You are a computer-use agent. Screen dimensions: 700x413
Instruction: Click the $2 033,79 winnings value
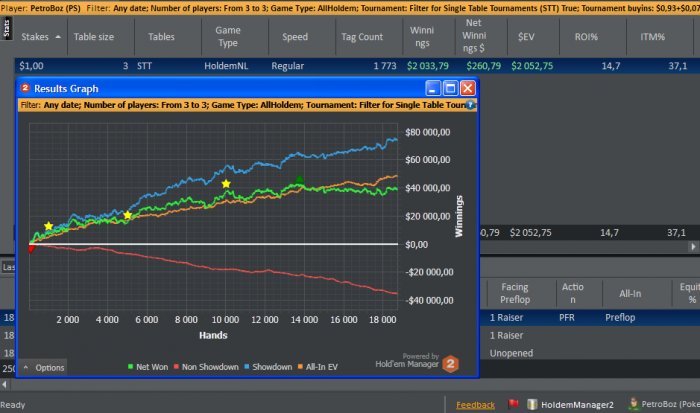(428, 66)
